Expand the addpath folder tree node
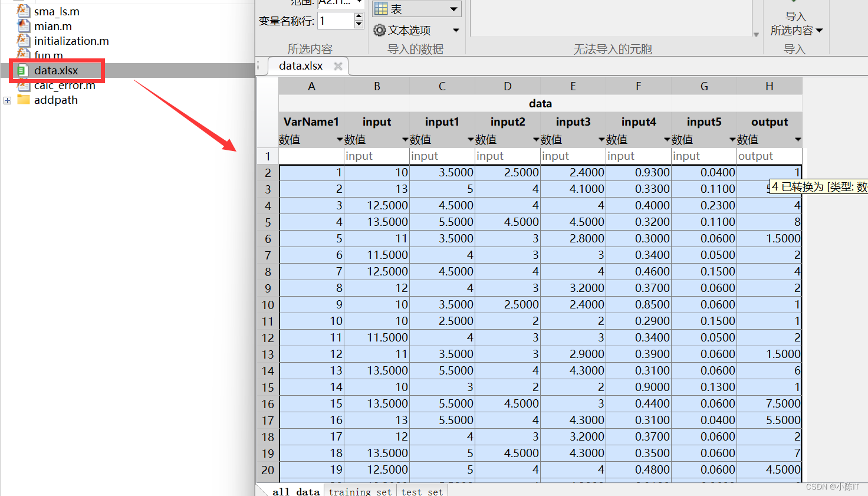This screenshot has height=496, width=868. (7, 100)
